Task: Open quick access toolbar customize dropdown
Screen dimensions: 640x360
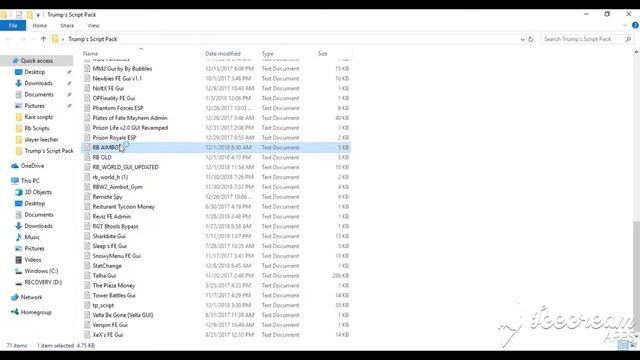Action: [x=38, y=15]
